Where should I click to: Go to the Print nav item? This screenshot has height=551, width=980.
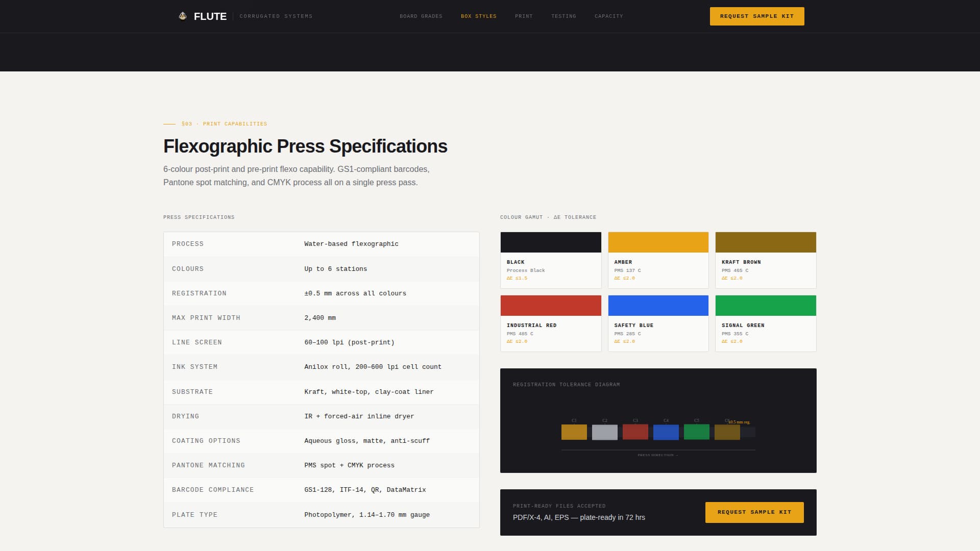[524, 16]
